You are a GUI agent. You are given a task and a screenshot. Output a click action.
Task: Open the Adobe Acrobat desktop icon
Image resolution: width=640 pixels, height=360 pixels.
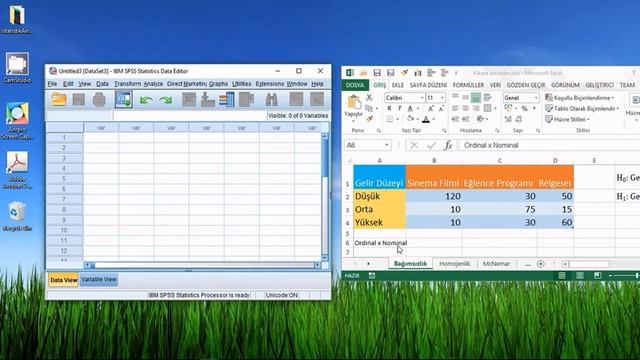[x=17, y=170]
